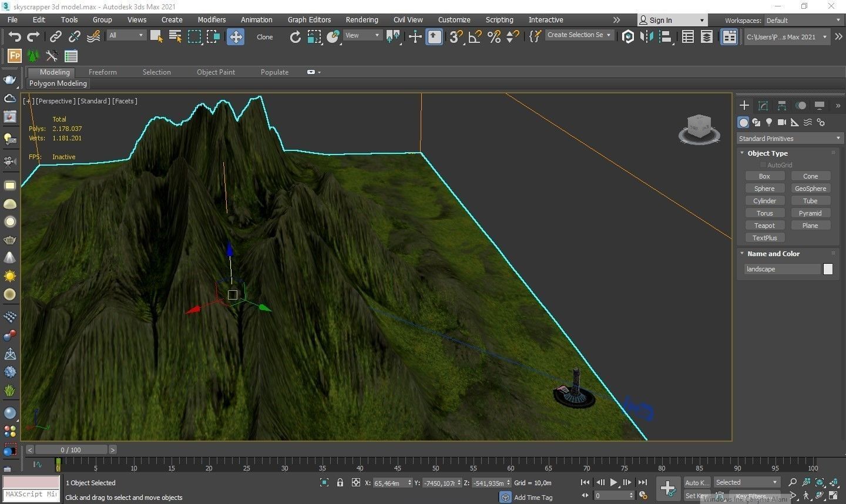Toggle the Scene Explorer icon
846x504 pixels.
click(x=688, y=37)
